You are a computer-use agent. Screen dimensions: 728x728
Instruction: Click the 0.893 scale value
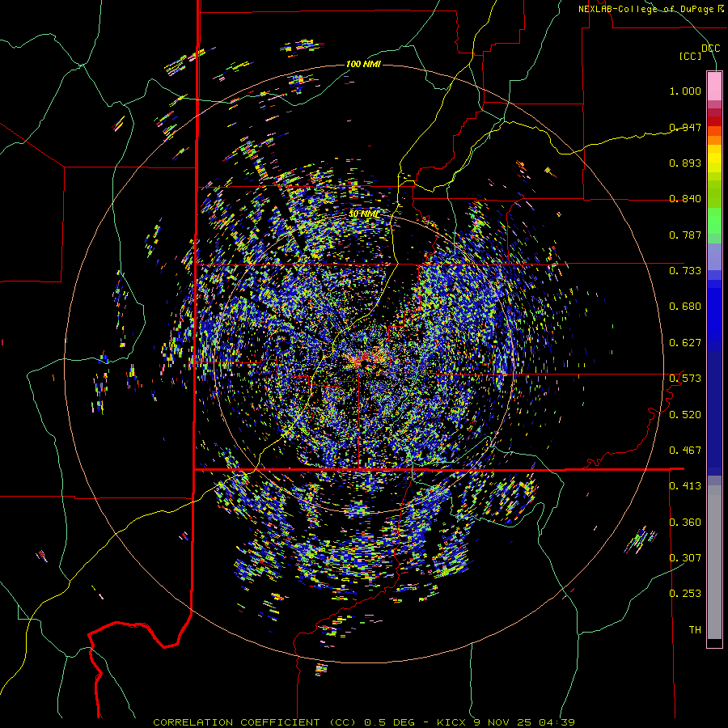pos(685,163)
